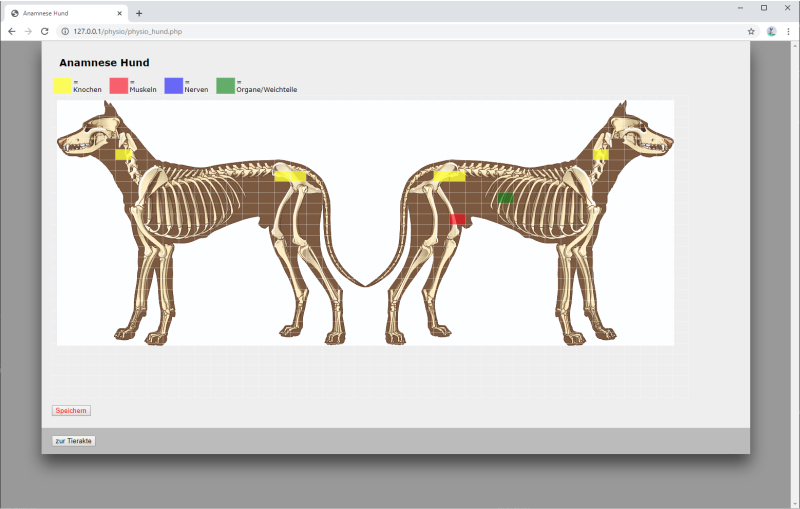Click yellow marker on left dog's neck
Screen dimensions: 800x509
[123, 154]
